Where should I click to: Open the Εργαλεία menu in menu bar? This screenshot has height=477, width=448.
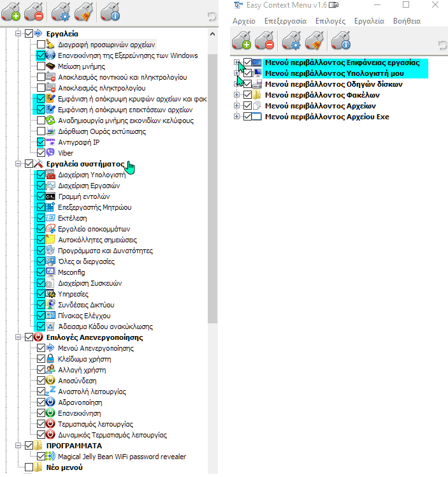[369, 21]
